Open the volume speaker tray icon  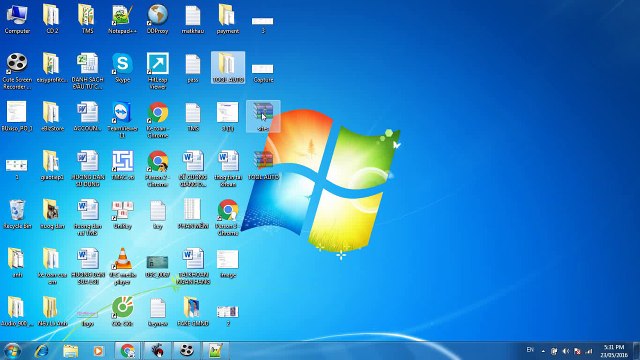coord(566,351)
